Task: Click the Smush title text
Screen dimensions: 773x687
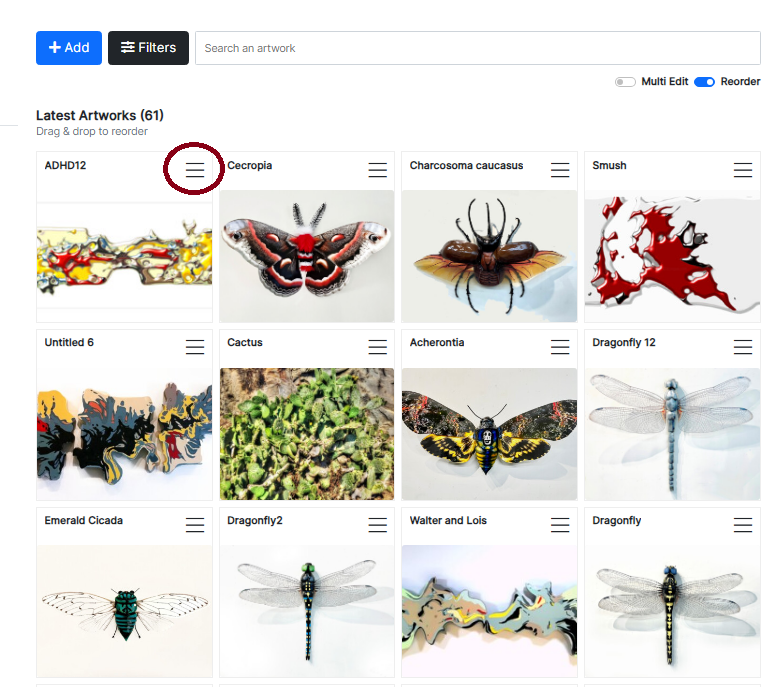Action: coord(609,165)
